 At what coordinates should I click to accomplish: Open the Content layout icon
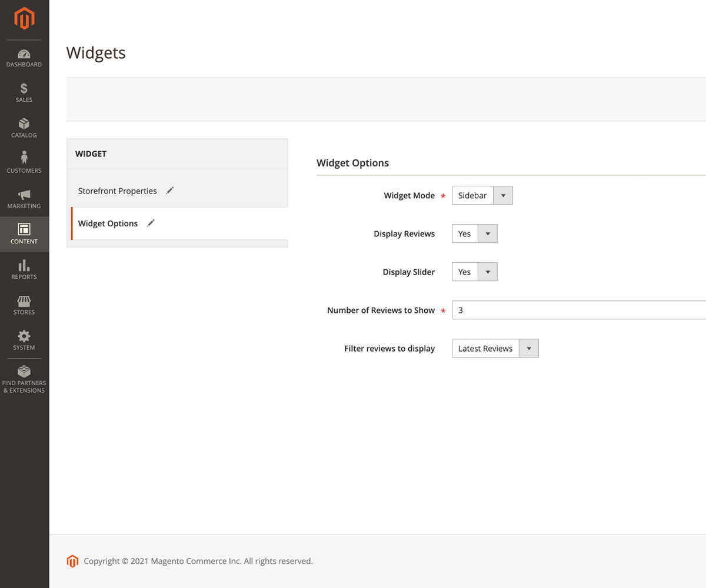point(24,229)
